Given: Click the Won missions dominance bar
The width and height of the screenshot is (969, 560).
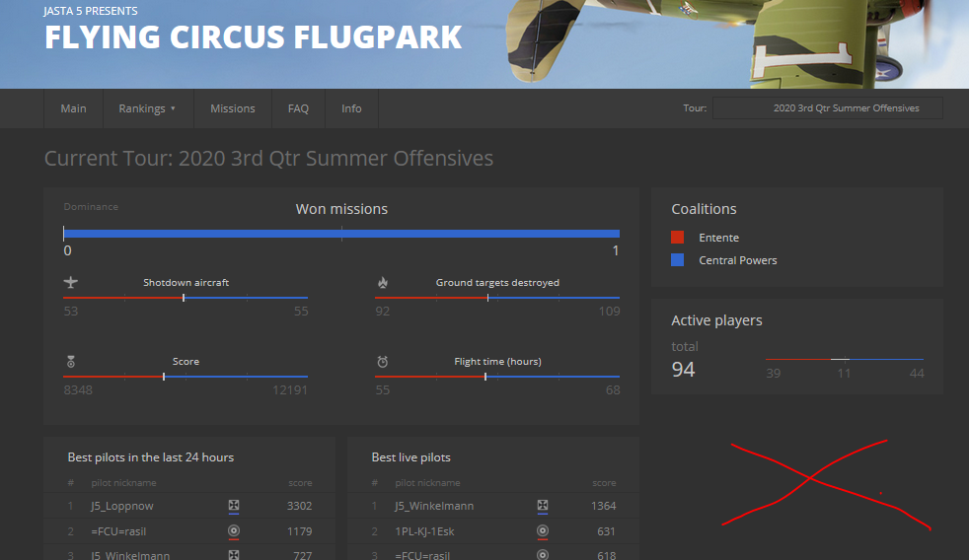Looking at the screenshot, I should pyautogui.click(x=341, y=234).
